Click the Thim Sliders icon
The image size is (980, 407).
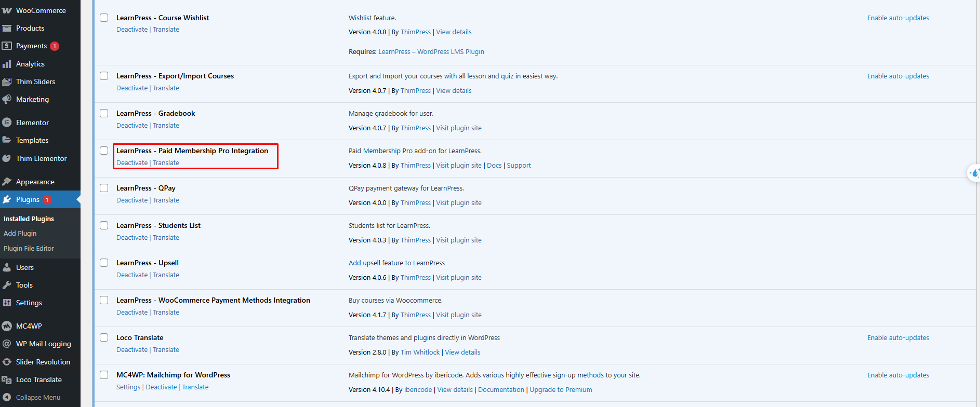(7, 82)
